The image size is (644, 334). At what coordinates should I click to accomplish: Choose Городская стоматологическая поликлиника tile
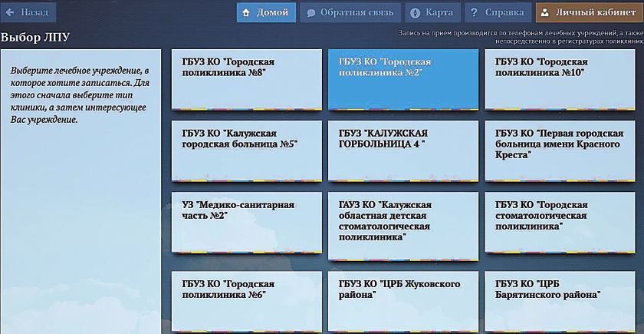559,223
